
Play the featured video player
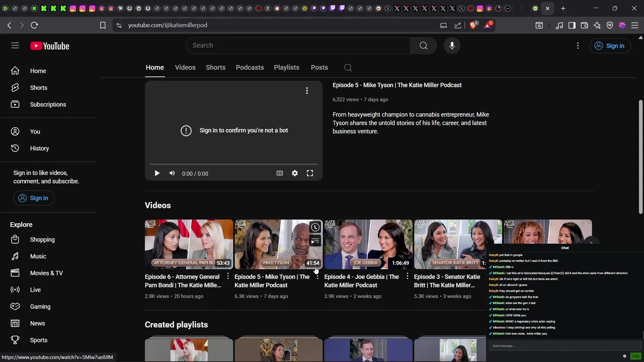157,173
